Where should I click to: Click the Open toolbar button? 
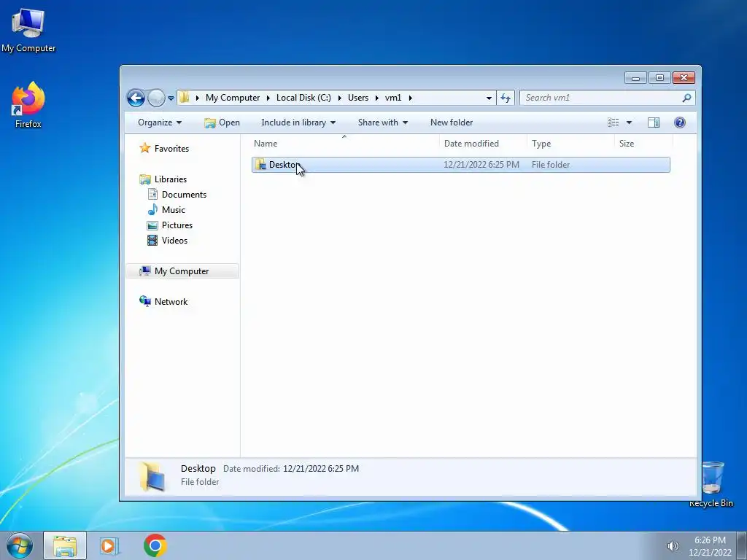(222, 122)
